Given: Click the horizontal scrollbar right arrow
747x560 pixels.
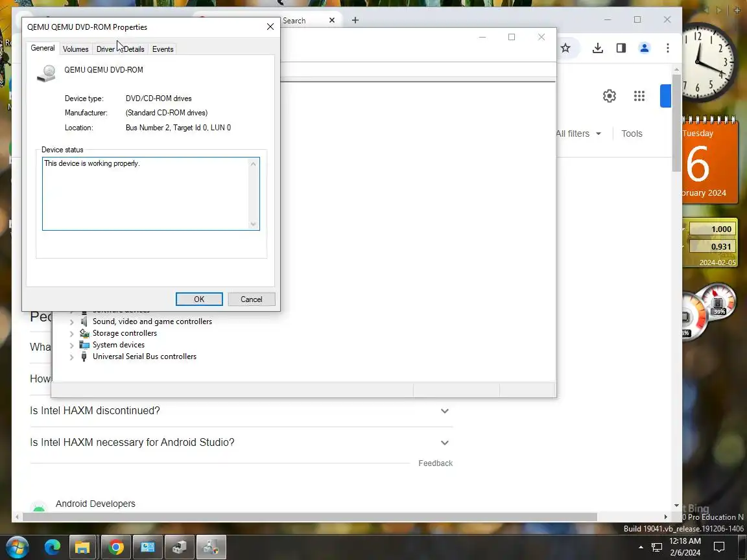Looking at the screenshot, I should pyautogui.click(x=665, y=517).
